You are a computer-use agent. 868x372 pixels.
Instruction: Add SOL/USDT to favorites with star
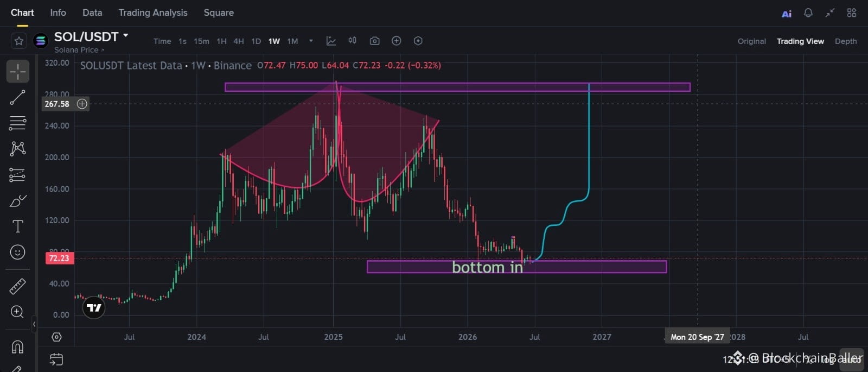coord(18,41)
